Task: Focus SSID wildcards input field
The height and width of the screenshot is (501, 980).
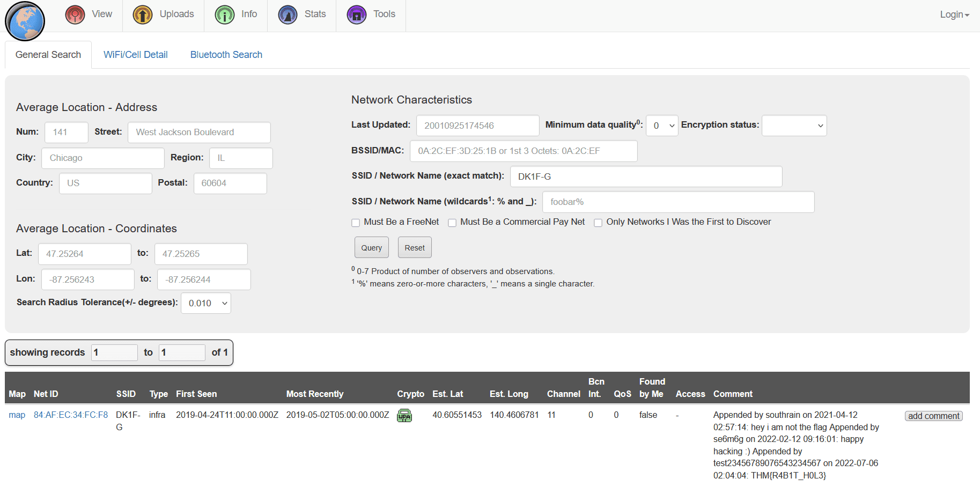Action: pyautogui.click(x=679, y=202)
